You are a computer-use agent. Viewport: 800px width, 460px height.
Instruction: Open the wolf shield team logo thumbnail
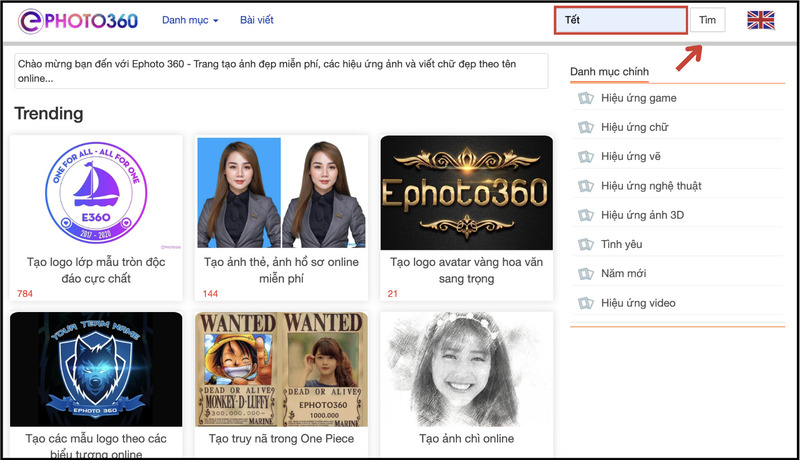pos(96,368)
